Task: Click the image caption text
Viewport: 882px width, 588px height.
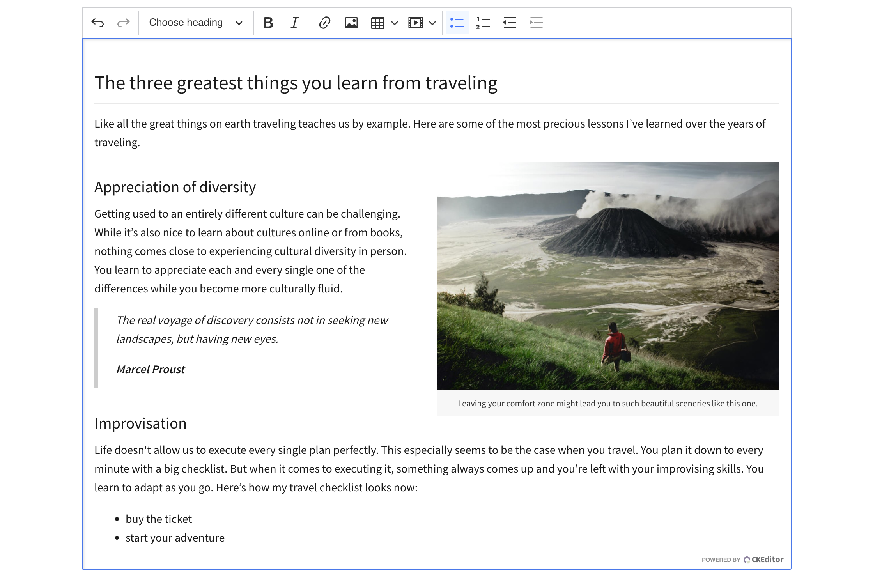Action: (x=607, y=403)
